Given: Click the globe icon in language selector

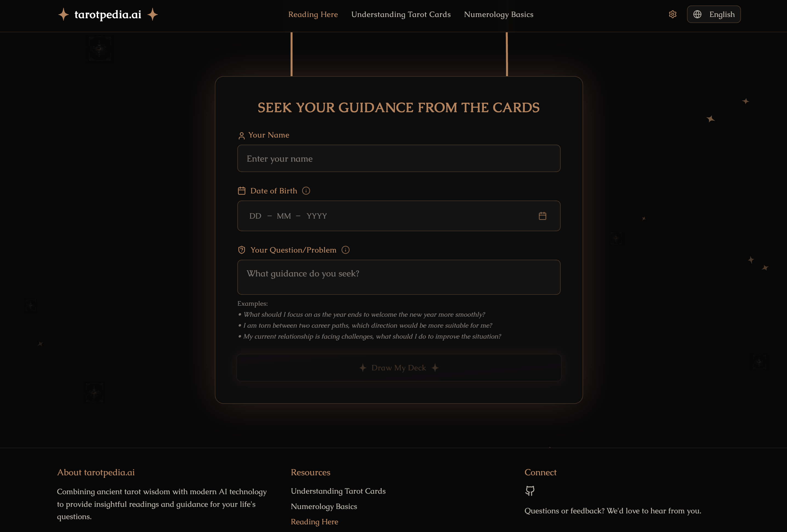Looking at the screenshot, I should [x=697, y=14].
